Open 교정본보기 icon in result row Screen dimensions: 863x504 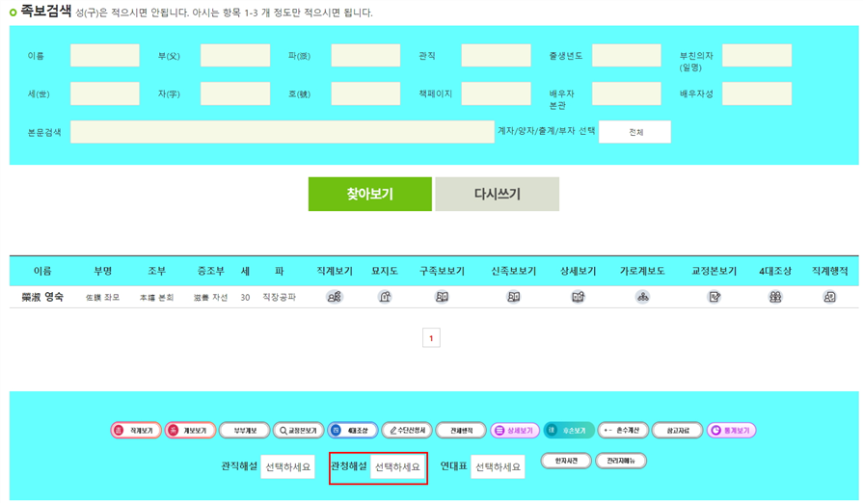pos(715,297)
